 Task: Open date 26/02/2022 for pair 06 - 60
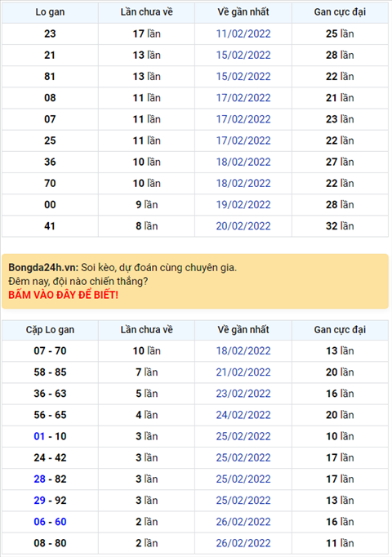click(243, 522)
